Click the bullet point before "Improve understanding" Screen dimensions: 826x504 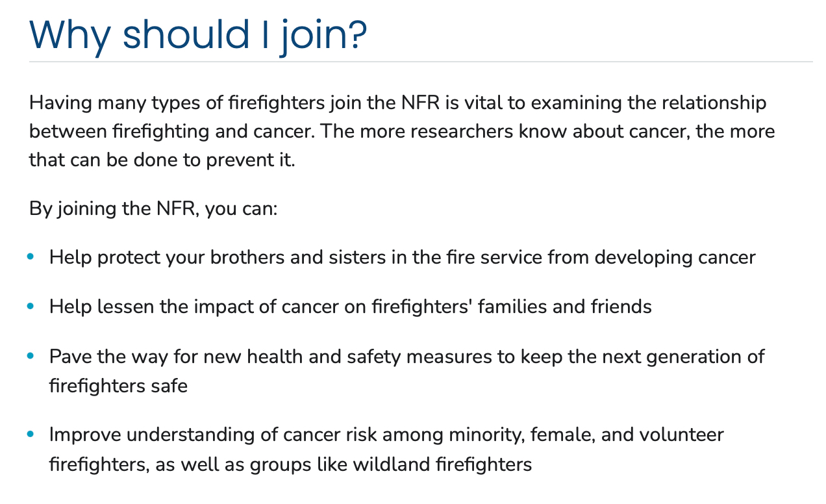click(x=31, y=434)
